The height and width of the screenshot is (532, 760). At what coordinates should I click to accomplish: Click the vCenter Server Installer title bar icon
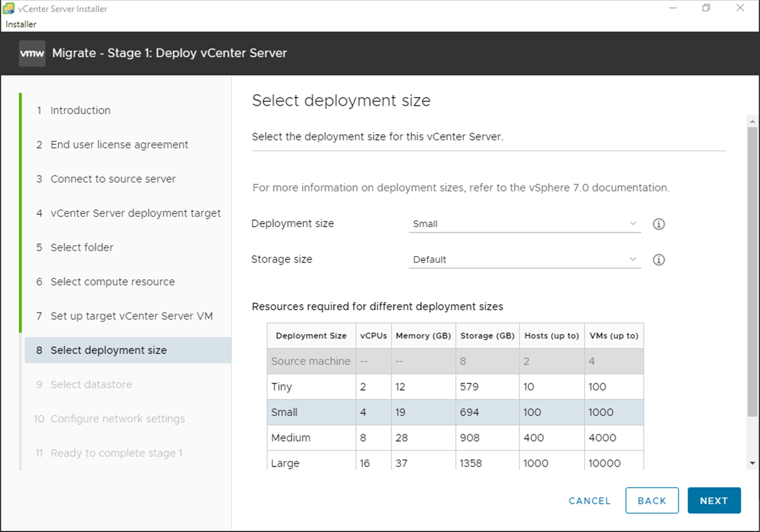pyautogui.click(x=8, y=8)
